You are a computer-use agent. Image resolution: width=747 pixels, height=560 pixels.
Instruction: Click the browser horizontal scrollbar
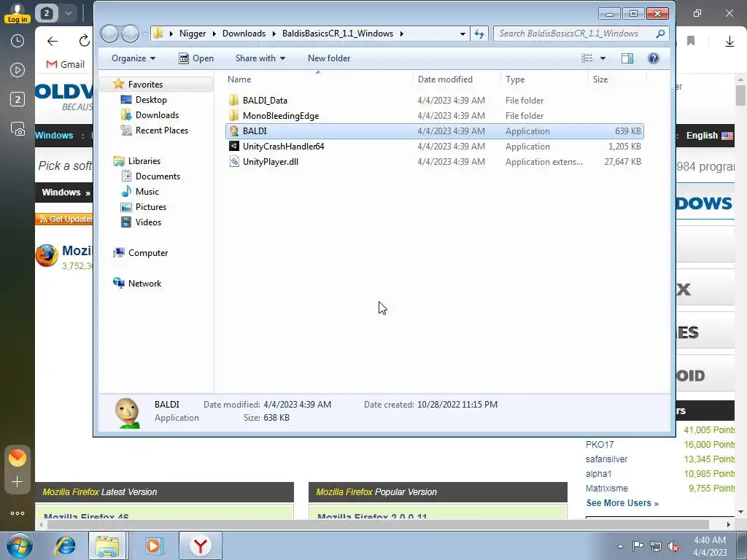379,524
